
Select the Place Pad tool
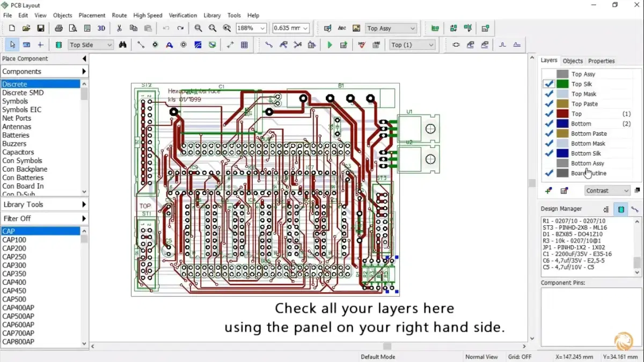click(x=155, y=45)
